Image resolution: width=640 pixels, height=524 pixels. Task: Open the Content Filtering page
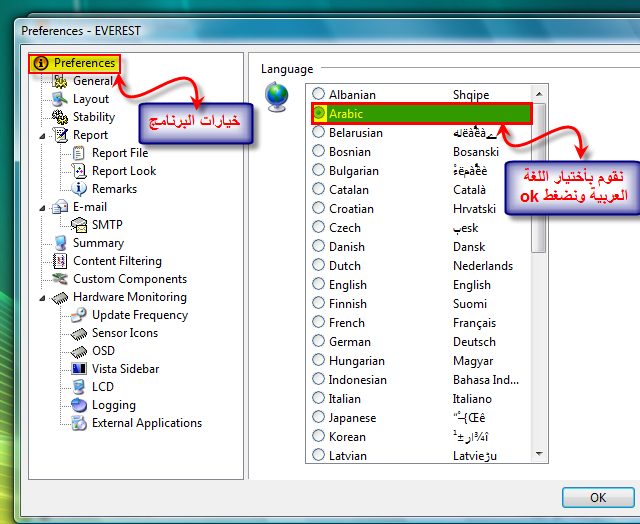tap(118, 261)
